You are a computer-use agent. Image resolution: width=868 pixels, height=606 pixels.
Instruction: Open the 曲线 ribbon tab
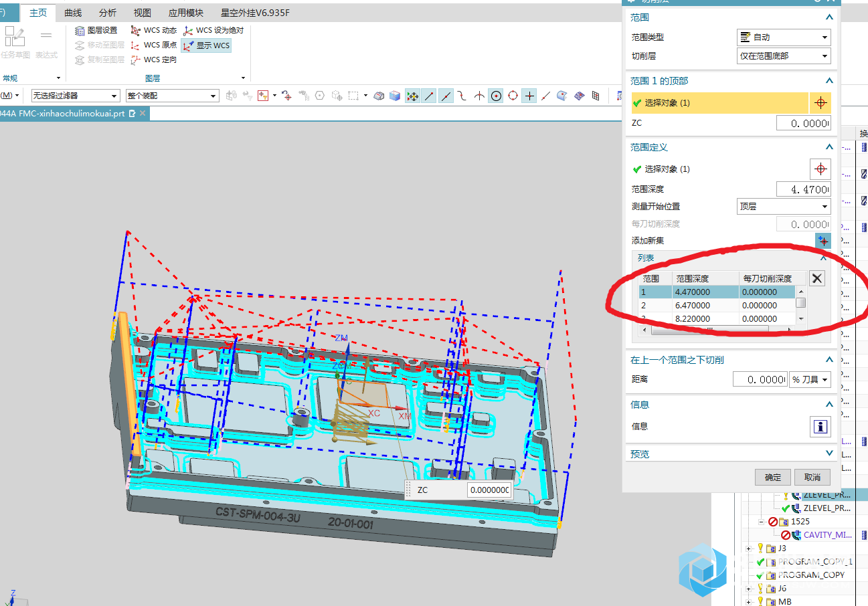pos(73,13)
